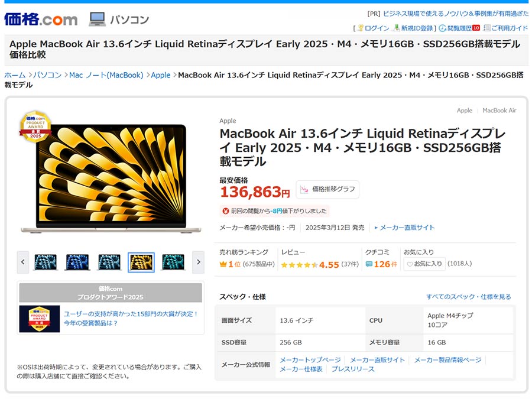Open 126件 クチコミ comments
532x399 pixels.
click(x=385, y=264)
